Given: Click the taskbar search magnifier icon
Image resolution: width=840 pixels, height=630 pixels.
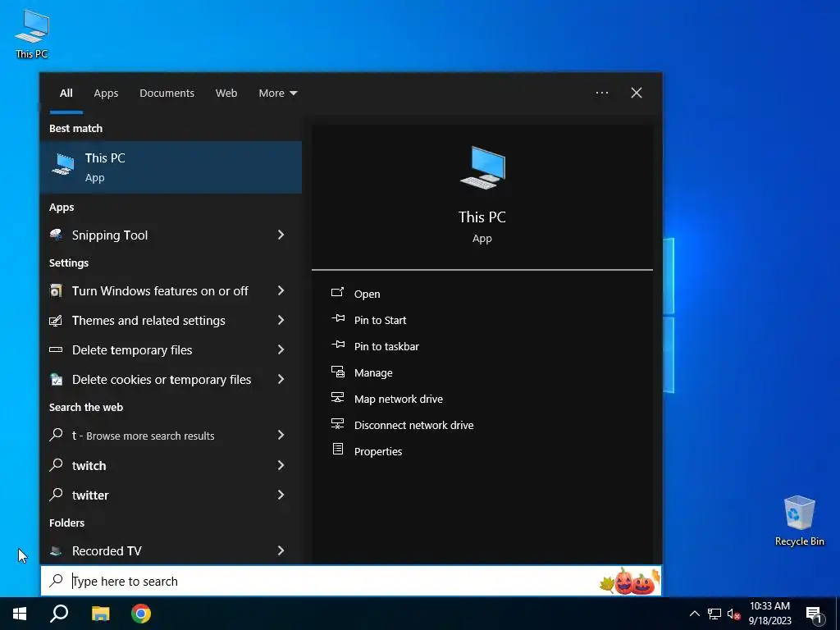Looking at the screenshot, I should (x=59, y=614).
